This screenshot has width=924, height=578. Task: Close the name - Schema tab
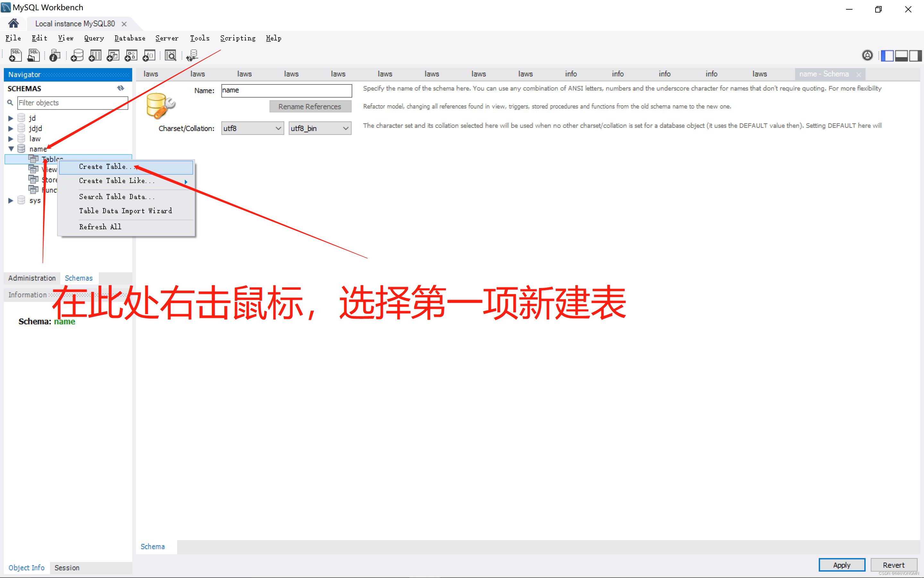[x=859, y=74]
